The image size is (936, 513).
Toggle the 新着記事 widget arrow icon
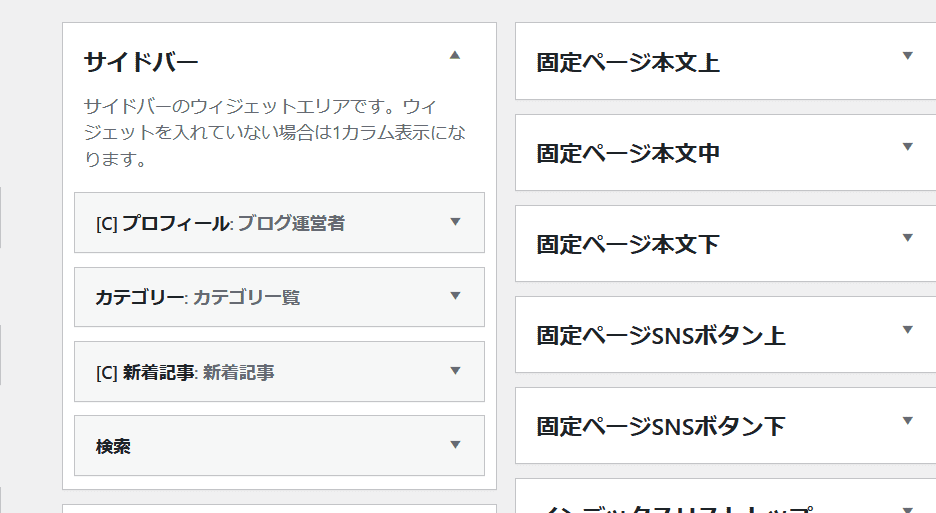tap(455, 371)
